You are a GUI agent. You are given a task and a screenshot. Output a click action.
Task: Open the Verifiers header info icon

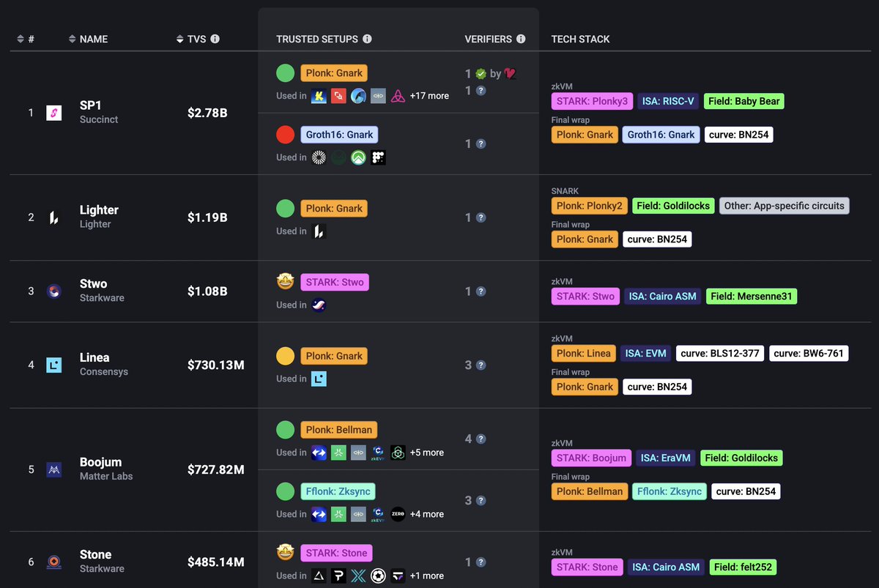(x=520, y=39)
